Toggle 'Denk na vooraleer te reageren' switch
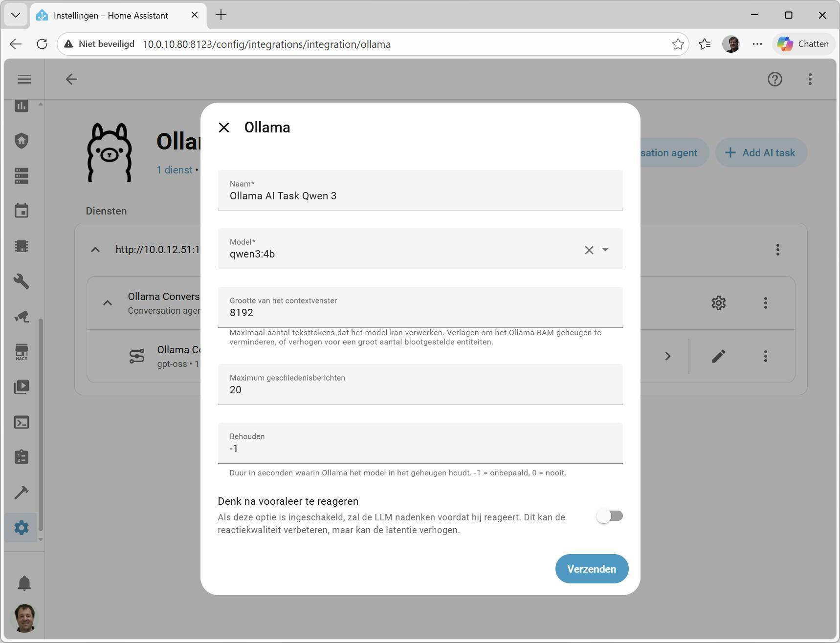 [610, 516]
